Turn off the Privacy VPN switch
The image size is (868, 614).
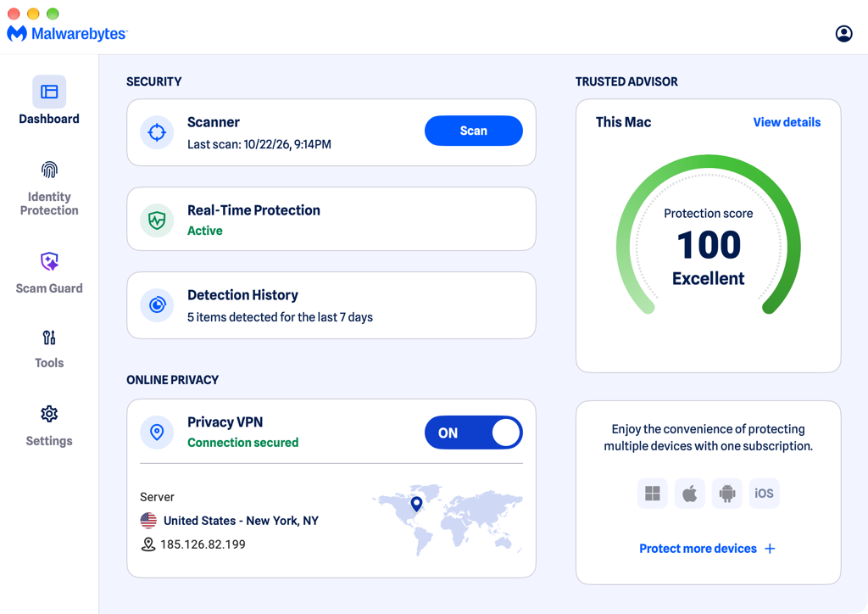pos(474,433)
